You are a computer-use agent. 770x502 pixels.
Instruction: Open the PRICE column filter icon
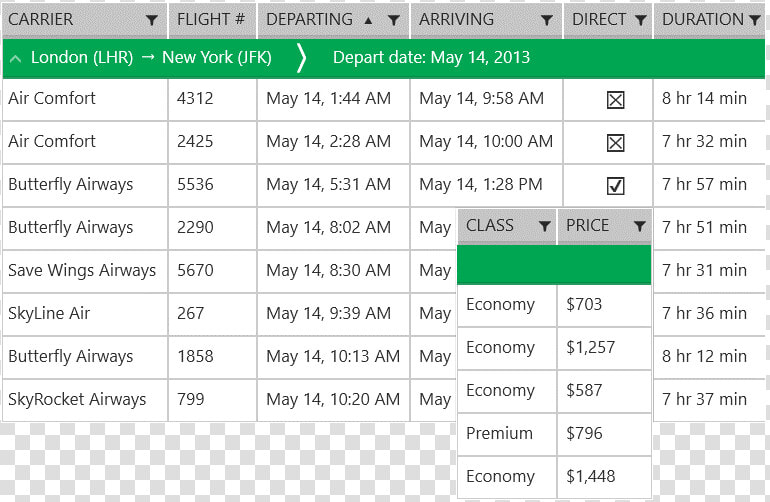[639, 226]
